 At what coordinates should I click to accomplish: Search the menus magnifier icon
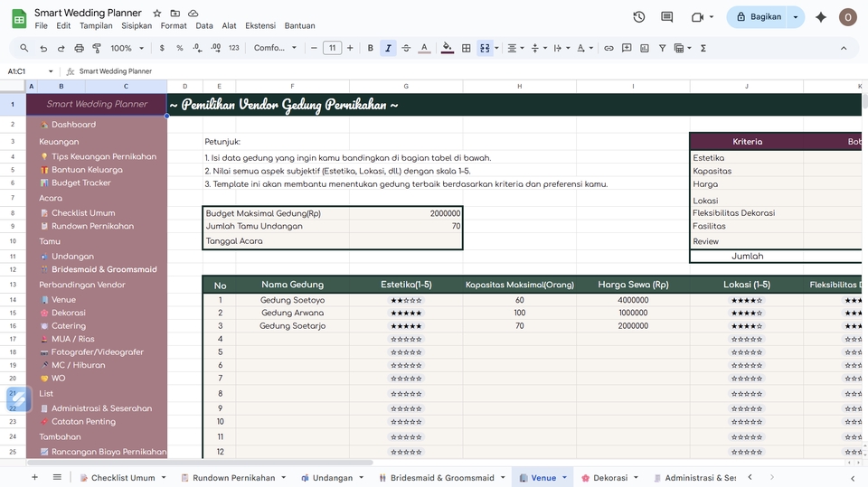[24, 48]
